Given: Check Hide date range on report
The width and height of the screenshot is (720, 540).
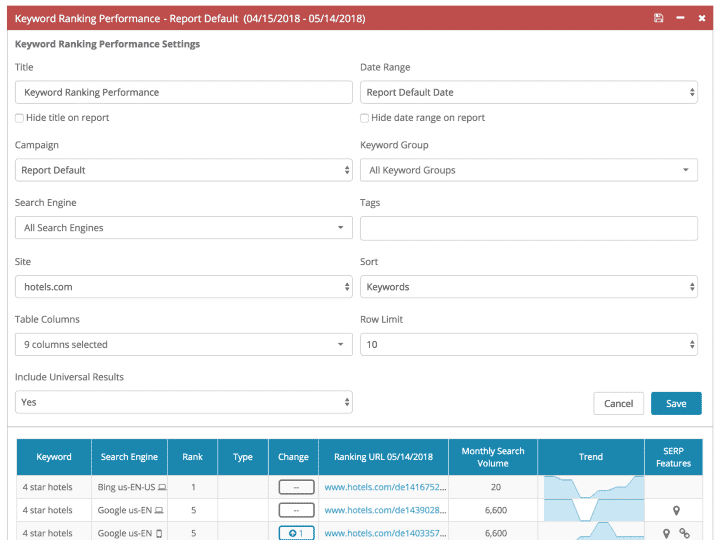Looking at the screenshot, I should pyautogui.click(x=365, y=118).
